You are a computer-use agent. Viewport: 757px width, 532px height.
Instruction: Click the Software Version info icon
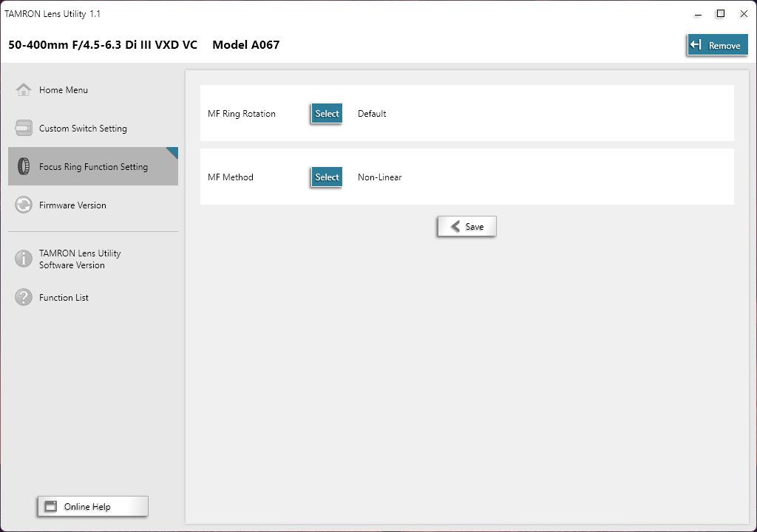point(23,259)
